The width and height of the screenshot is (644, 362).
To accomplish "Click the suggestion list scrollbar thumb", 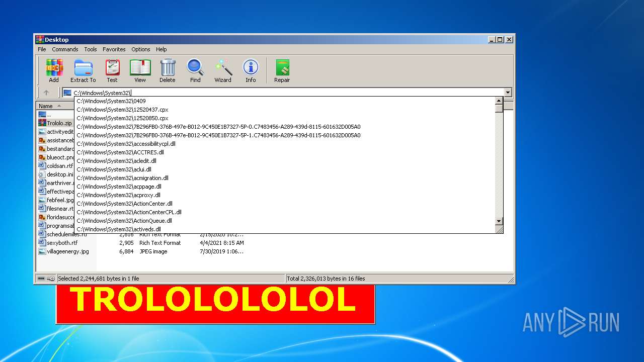I will point(499,109).
